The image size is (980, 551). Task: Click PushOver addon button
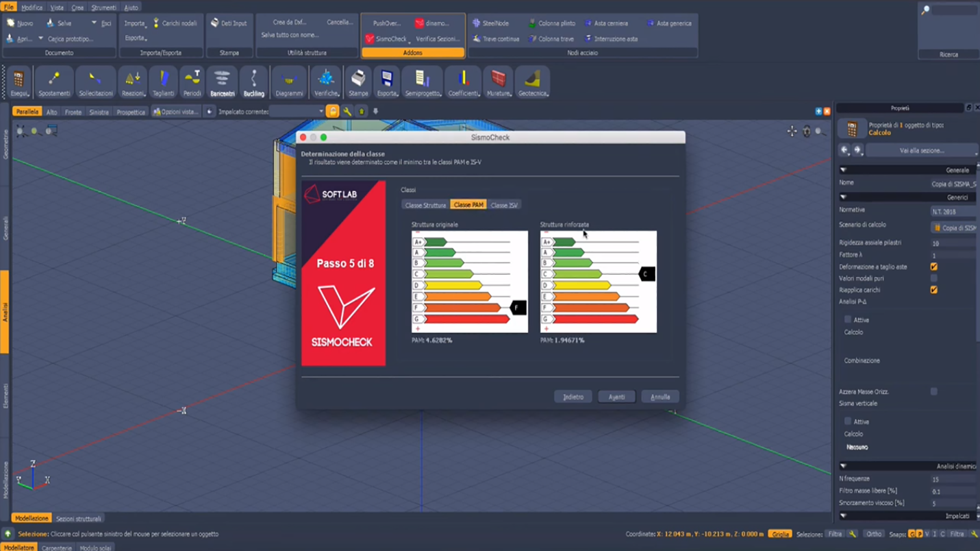(x=386, y=23)
